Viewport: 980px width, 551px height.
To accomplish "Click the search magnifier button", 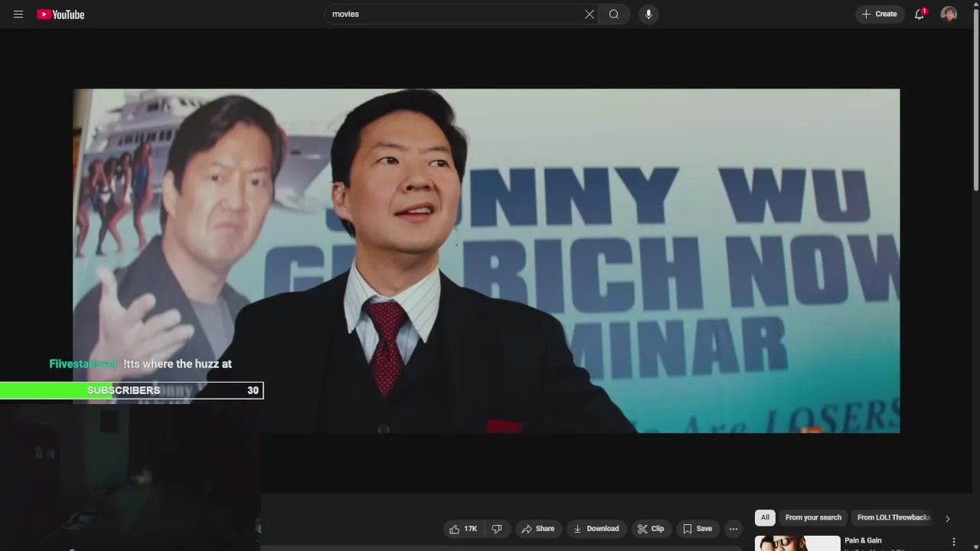I will pos(614,14).
